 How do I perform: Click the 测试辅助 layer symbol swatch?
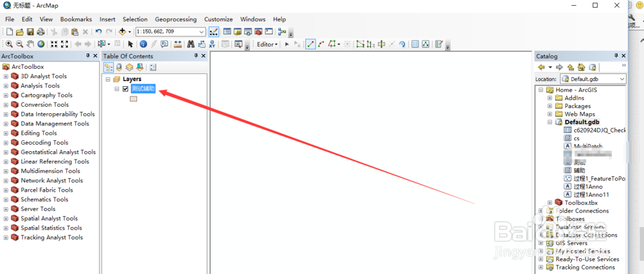click(133, 99)
